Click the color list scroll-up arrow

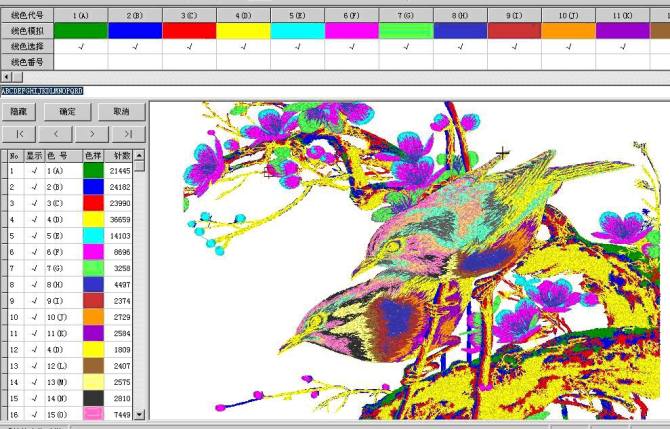tap(139, 156)
